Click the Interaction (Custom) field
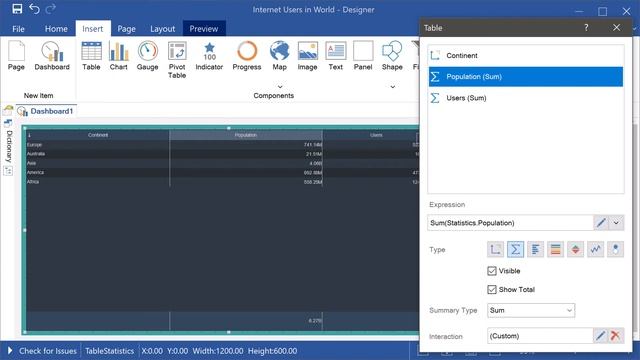 540,336
